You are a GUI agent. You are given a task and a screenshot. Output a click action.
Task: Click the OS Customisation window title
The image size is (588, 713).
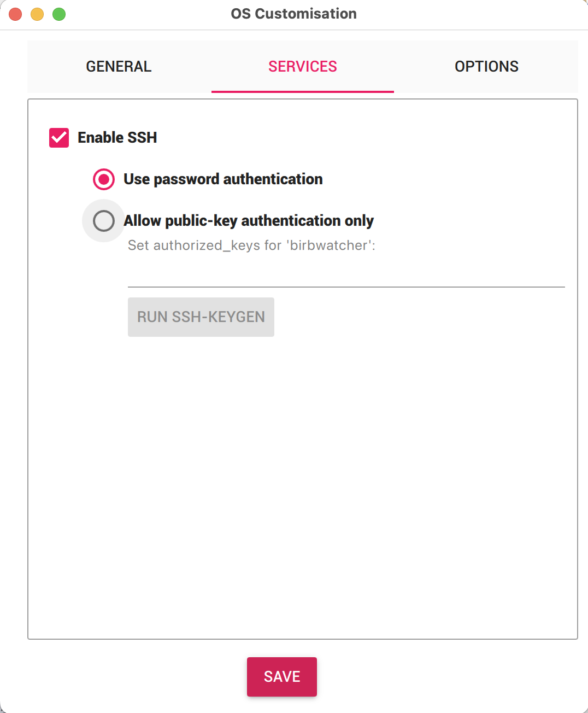click(293, 14)
